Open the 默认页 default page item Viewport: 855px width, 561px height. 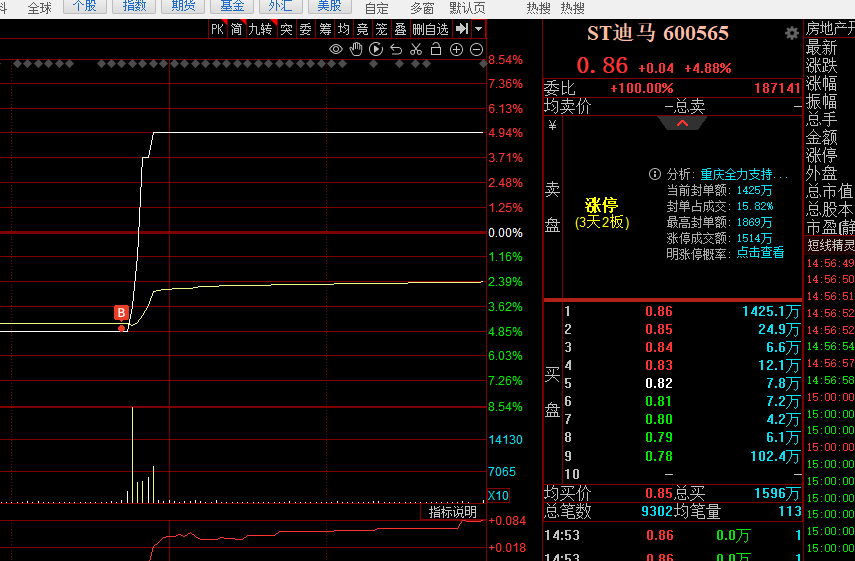click(x=467, y=8)
